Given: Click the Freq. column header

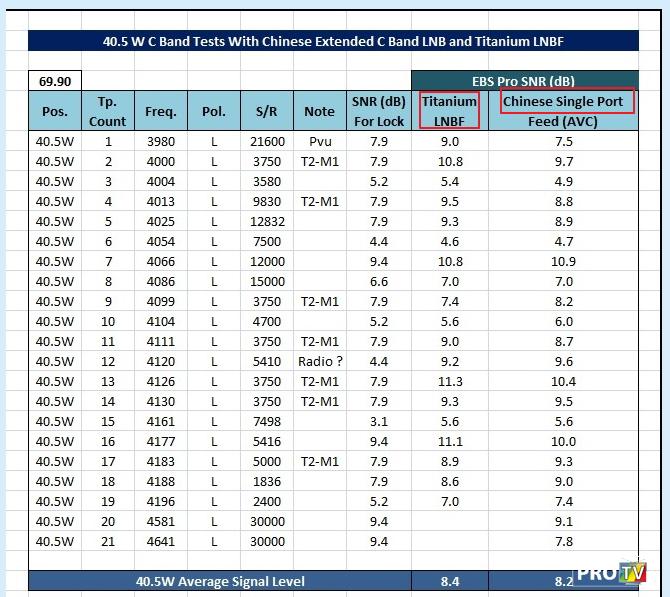Looking at the screenshot, I should click(x=160, y=111).
